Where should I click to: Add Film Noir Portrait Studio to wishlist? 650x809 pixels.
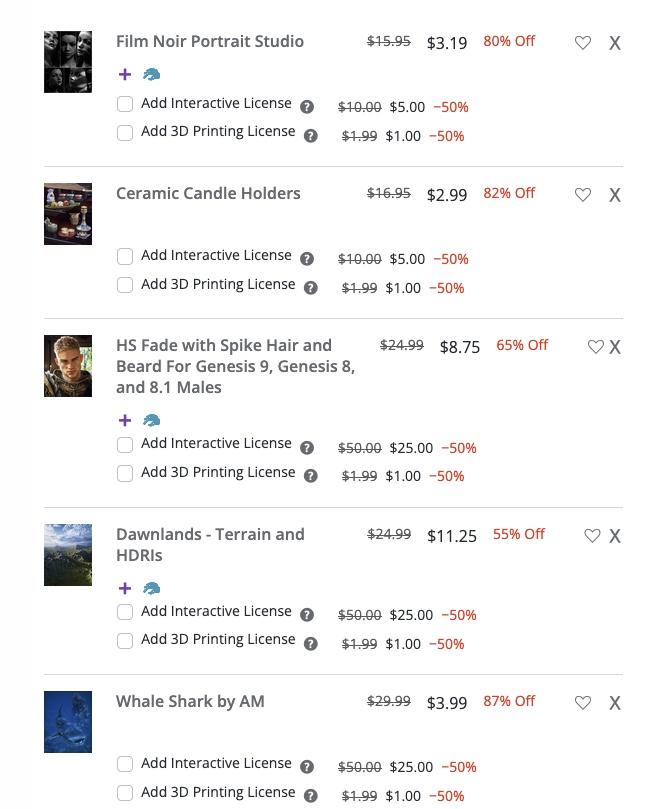(583, 43)
